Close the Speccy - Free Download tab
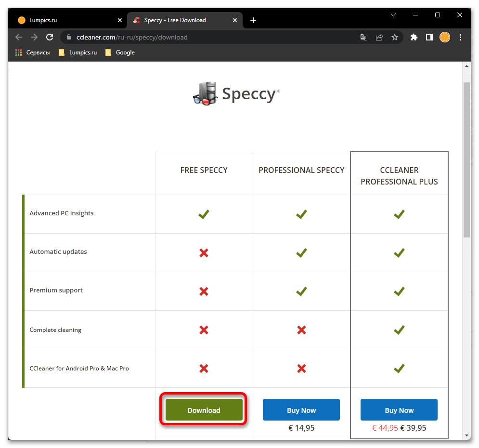This screenshot has height=448, width=479. pyautogui.click(x=234, y=20)
